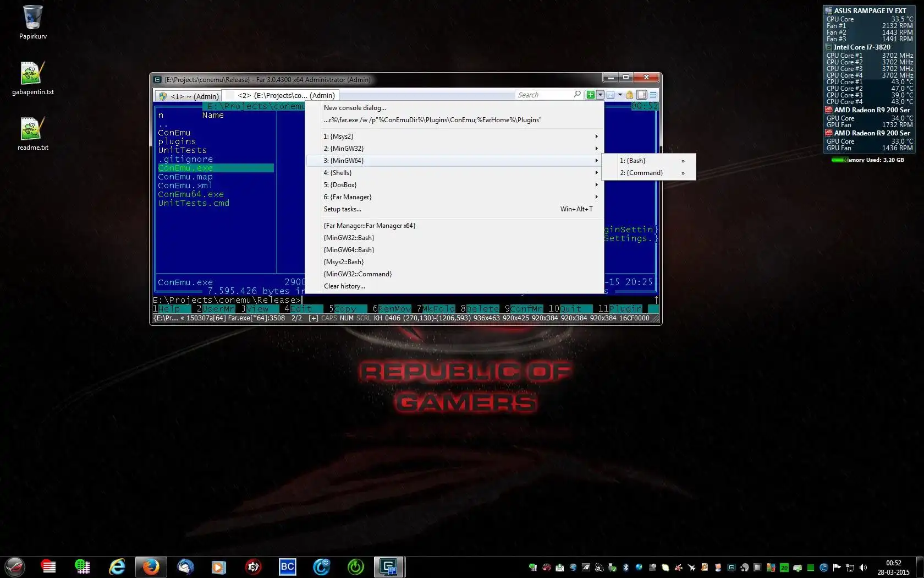Select ConEmu64.exe in the Far panel
Viewport: 924px width, 578px height.
191,194
